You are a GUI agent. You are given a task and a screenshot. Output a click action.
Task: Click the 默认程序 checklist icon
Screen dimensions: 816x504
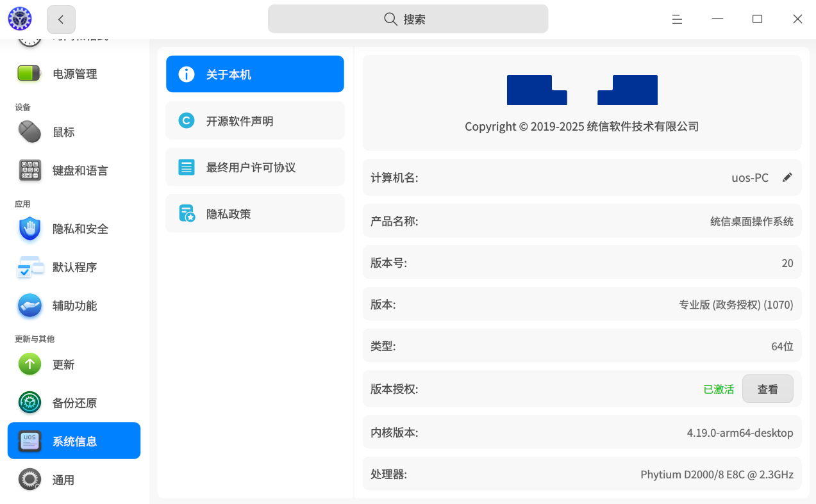[29, 267]
